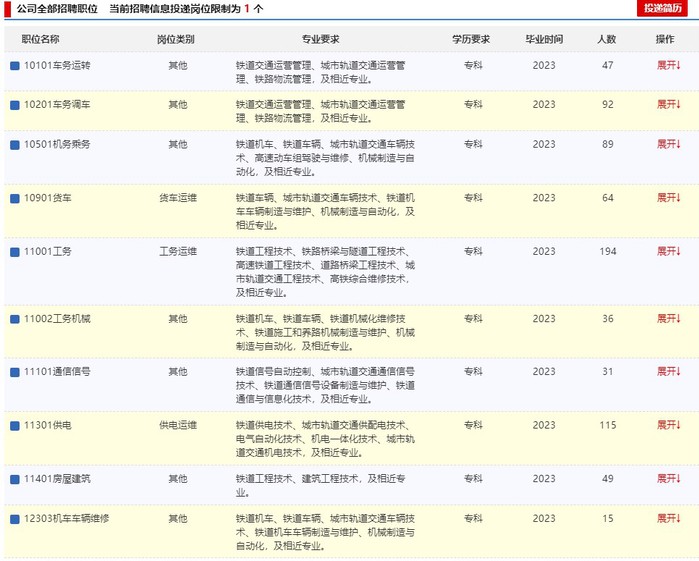Viewport: 699px width, 561px height.
Task: Click the 投递简历 submit resume button
Action: click(662, 8)
